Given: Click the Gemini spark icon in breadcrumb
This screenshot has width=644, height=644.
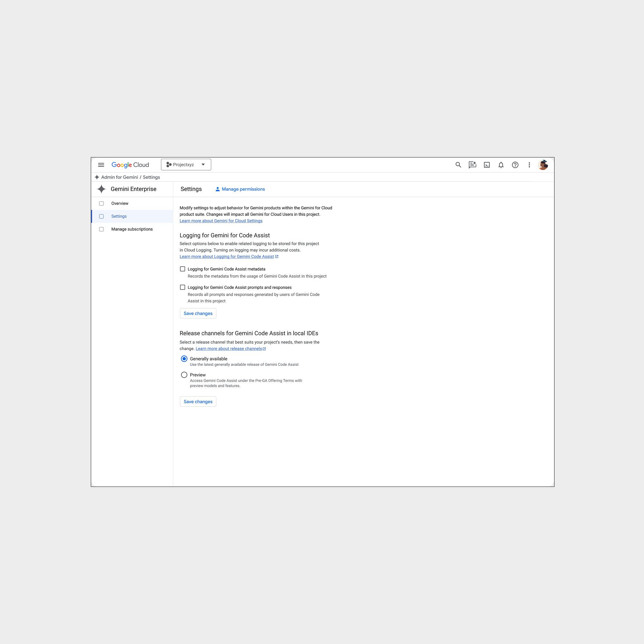Looking at the screenshot, I should point(97,177).
